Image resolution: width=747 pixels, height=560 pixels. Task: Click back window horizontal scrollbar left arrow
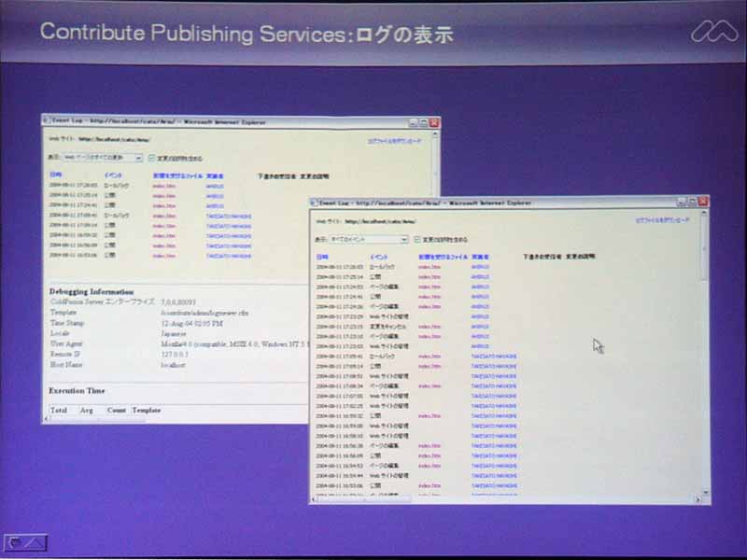[x=46, y=418]
